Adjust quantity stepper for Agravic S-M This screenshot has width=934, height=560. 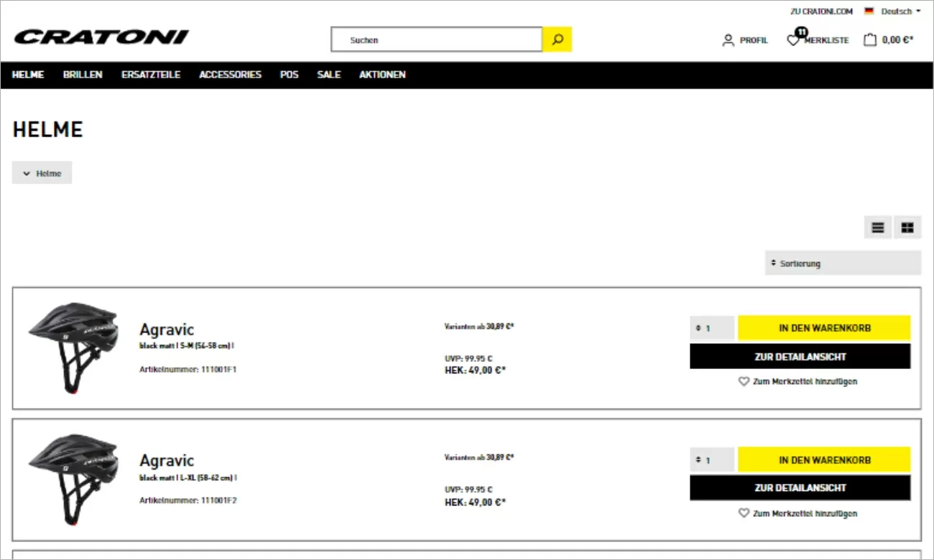pyautogui.click(x=712, y=327)
